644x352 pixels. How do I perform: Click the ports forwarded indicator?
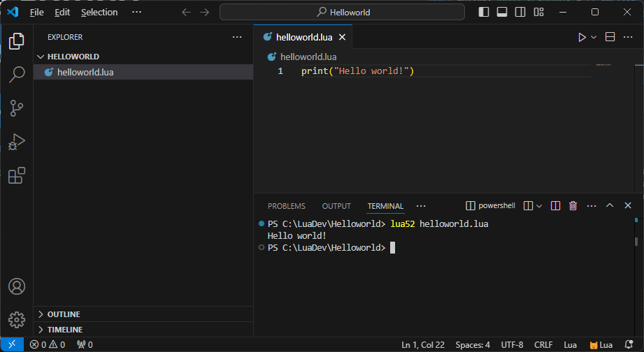(x=85, y=344)
